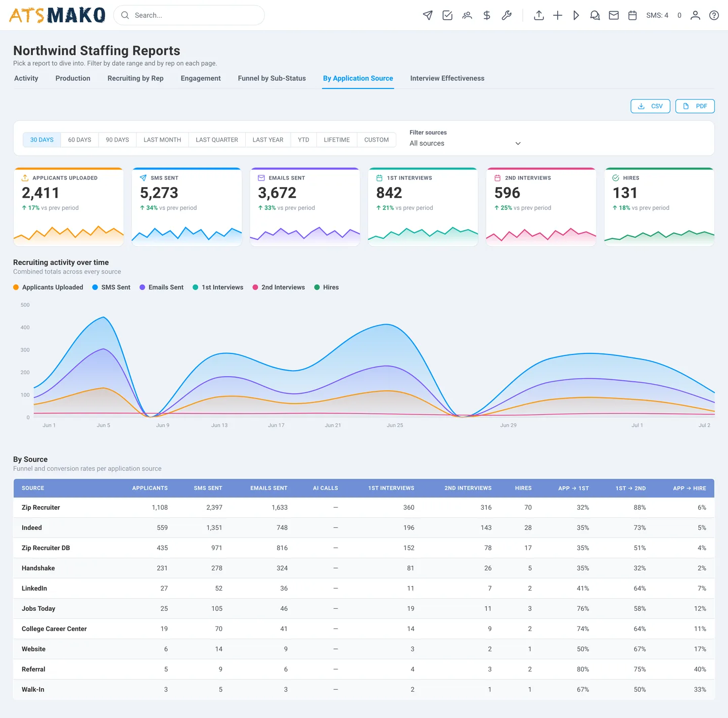728x718 pixels.
Task: Select the Lifetime range
Action: [337, 140]
